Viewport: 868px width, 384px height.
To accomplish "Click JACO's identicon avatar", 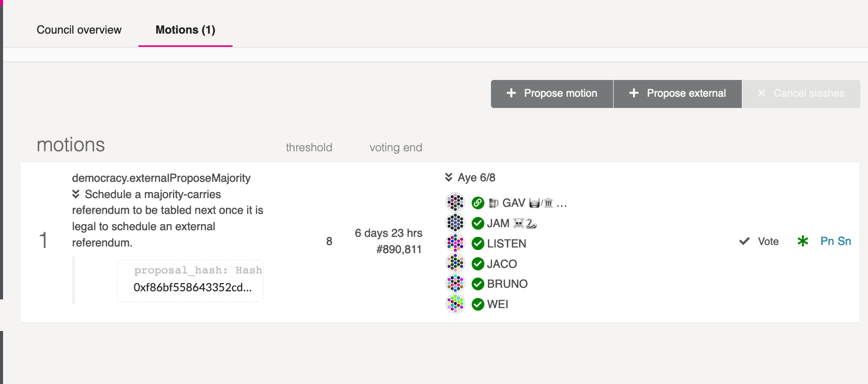I will pyautogui.click(x=455, y=263).
